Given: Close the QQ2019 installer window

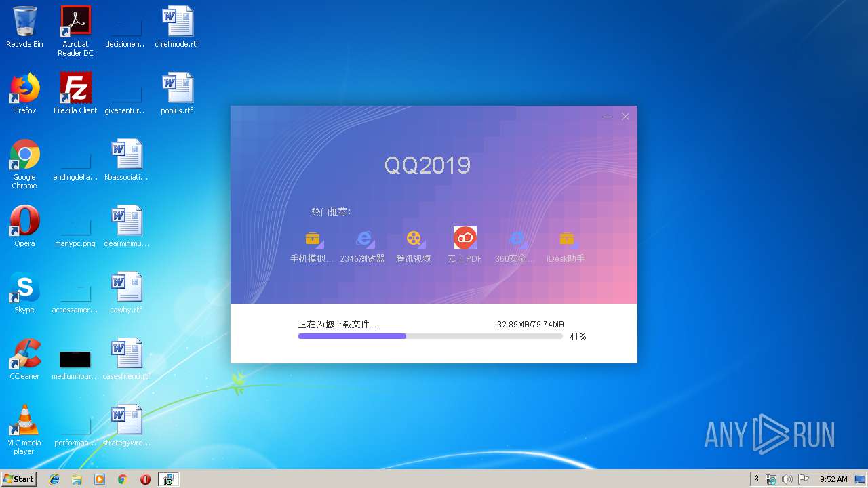Looking at the screenshot, I should (625, 117).
